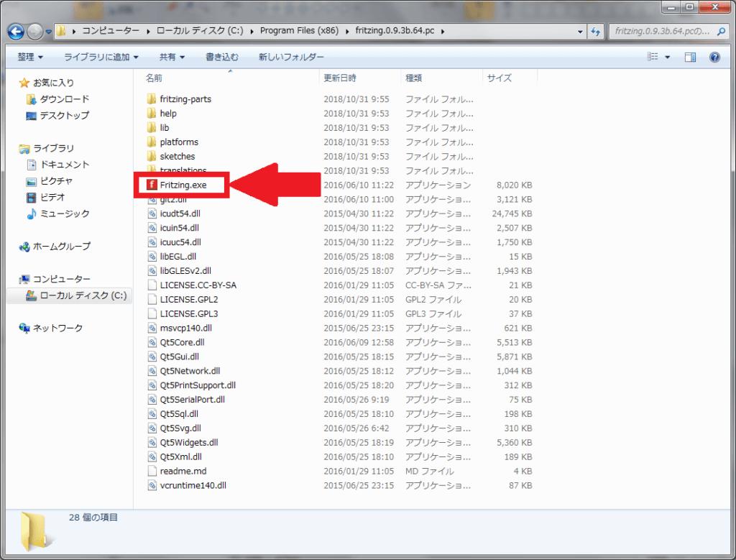
Task: Sort by 名前 column header
Action: [x=154, y=78]
